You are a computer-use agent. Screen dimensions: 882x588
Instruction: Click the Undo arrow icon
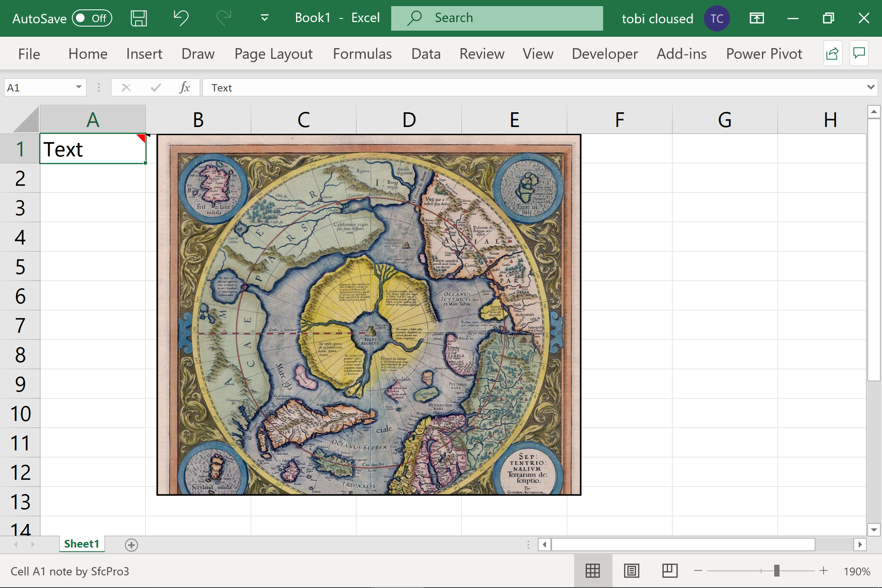(181, 18)
